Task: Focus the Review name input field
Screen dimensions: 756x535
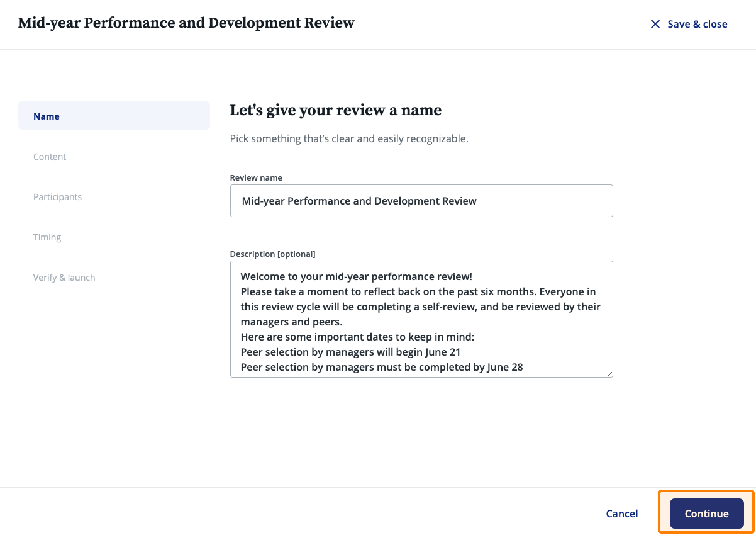Action: click(421, 201)
